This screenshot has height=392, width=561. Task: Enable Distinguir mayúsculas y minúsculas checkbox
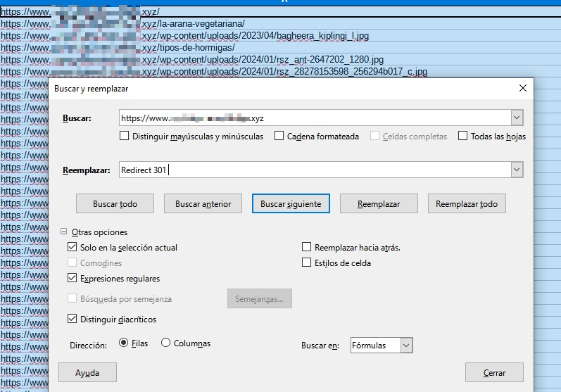(x=125, y=137)
